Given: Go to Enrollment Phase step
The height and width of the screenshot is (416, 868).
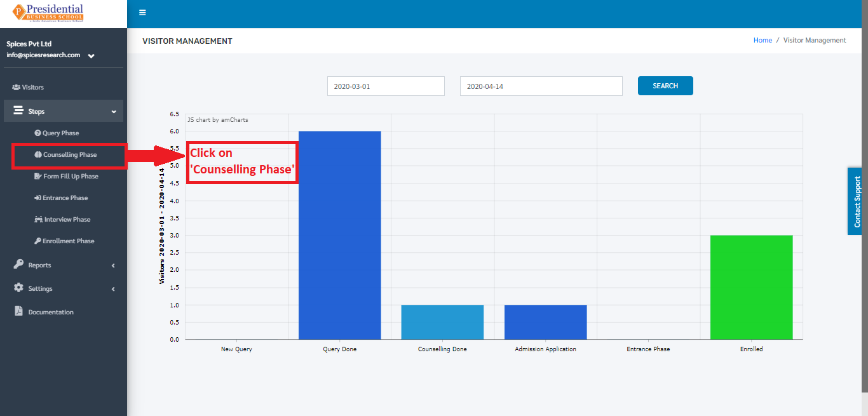Looking at the screenshot, I should tap(65, 241).
